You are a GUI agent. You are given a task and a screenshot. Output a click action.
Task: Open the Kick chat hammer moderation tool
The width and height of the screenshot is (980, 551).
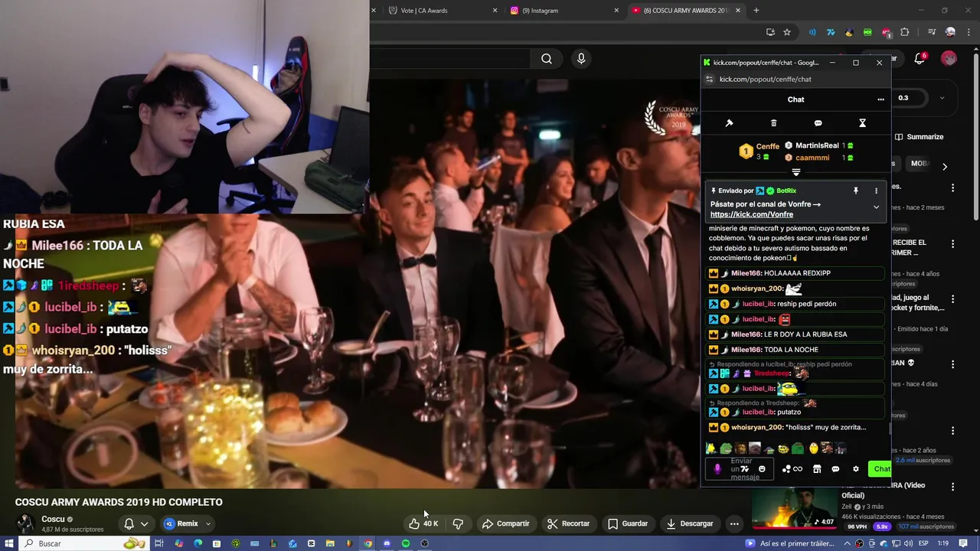(x=729, y=123)
